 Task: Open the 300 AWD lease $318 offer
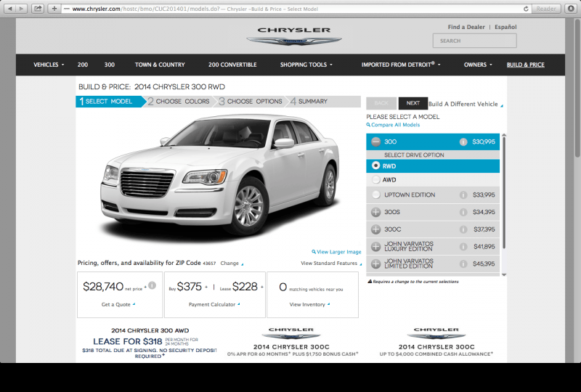point(150,343)
